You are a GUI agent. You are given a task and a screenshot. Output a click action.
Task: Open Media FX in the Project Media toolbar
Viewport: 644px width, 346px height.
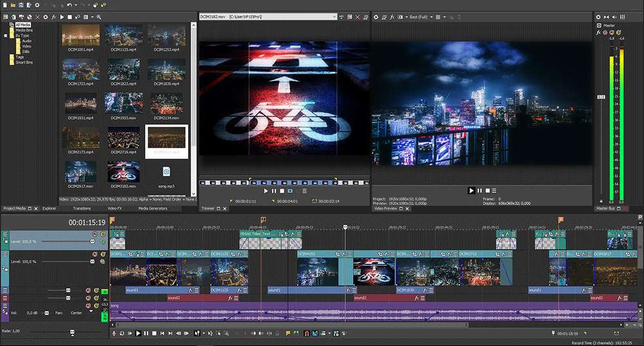coord(54,17)
